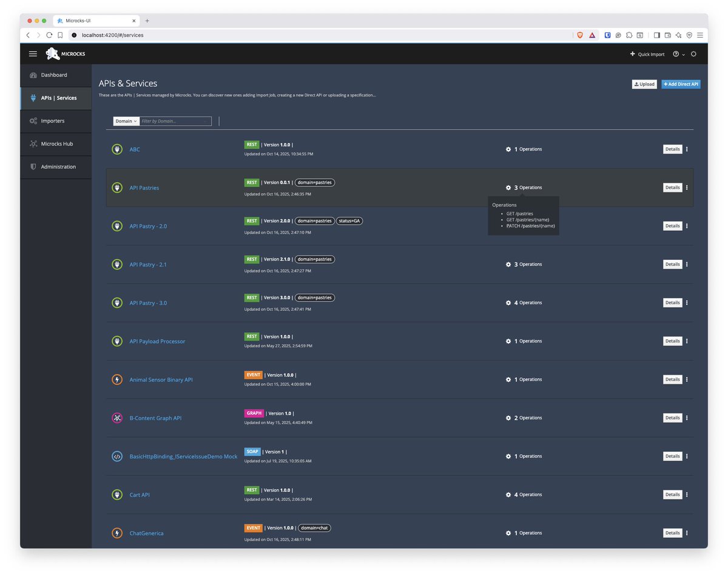Image resolution: width=728 pixels, height=575 pixels.
Task: Click the Upload button
Action: pos(644,84)
